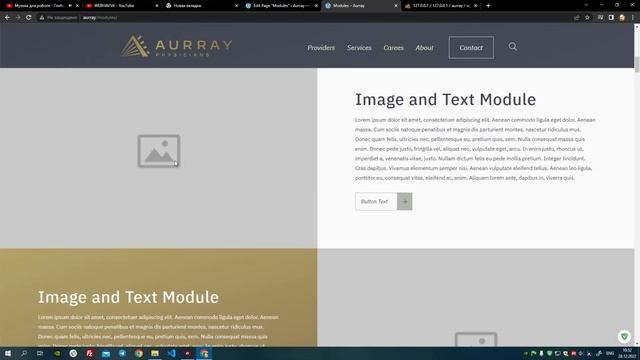Screen dimensions: 640x360
Task: Close the Modules - Aurray tab
Action: click(x=396, y=6)
